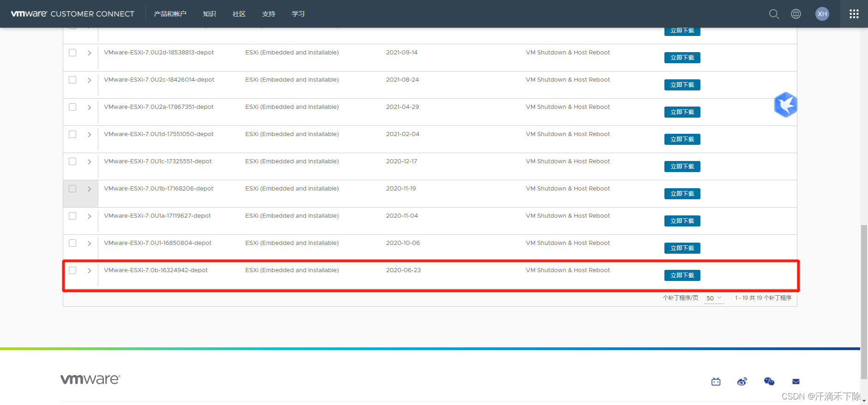The width and height of the screenshot is (868, 405).
Task: Expand the 7.0U2a-17867351 depot row
Action: (89, 107)
